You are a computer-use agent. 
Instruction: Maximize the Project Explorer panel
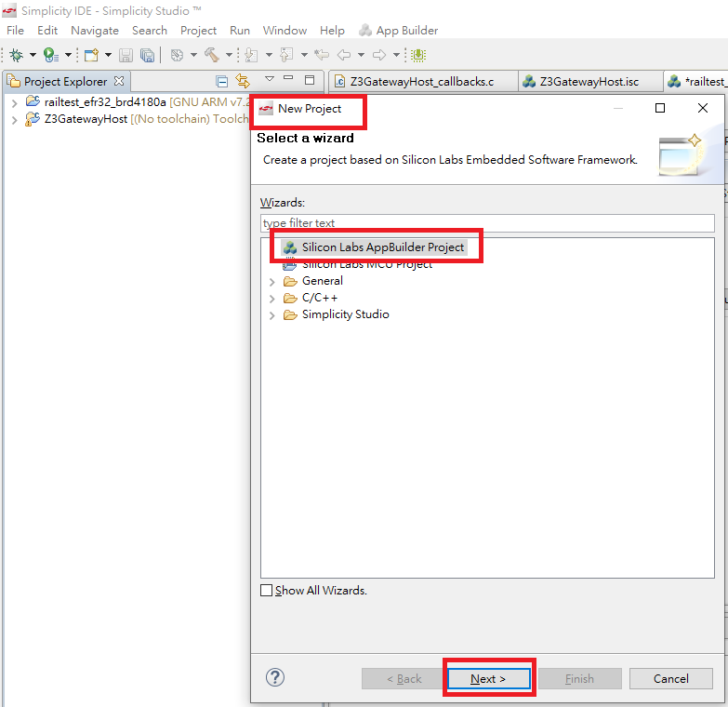click(310, 80)
